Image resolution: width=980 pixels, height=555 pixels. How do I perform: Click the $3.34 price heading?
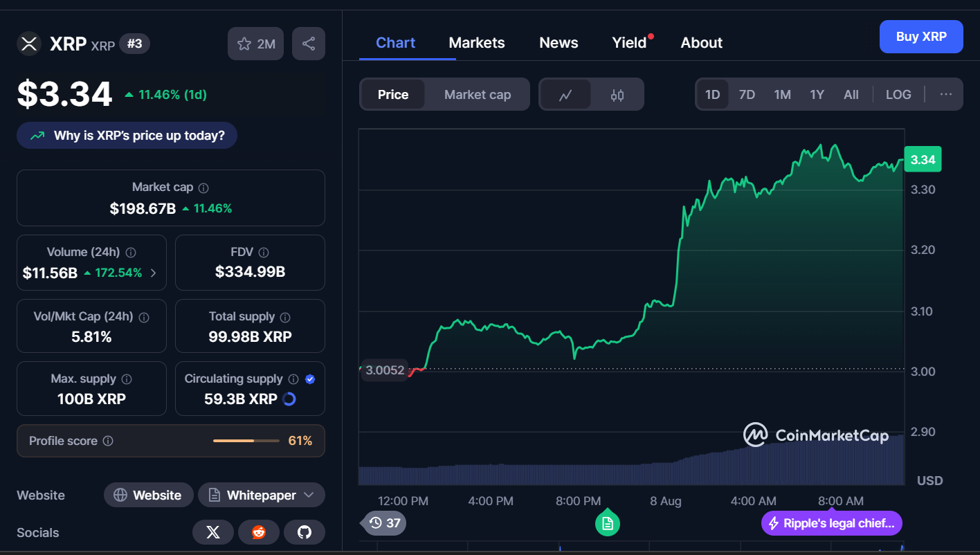(x=64, y=94)
